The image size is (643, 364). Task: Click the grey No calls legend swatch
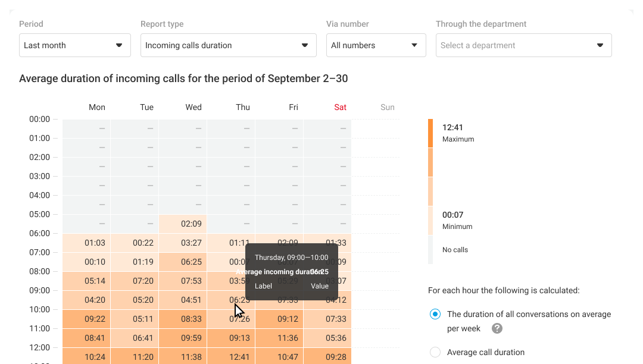(x=430, y=250)
